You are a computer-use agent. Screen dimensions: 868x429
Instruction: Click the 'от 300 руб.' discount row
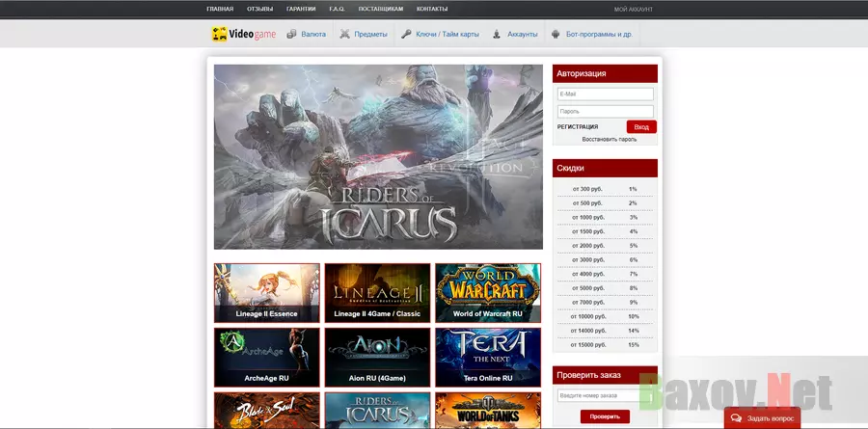click(605, 189)
